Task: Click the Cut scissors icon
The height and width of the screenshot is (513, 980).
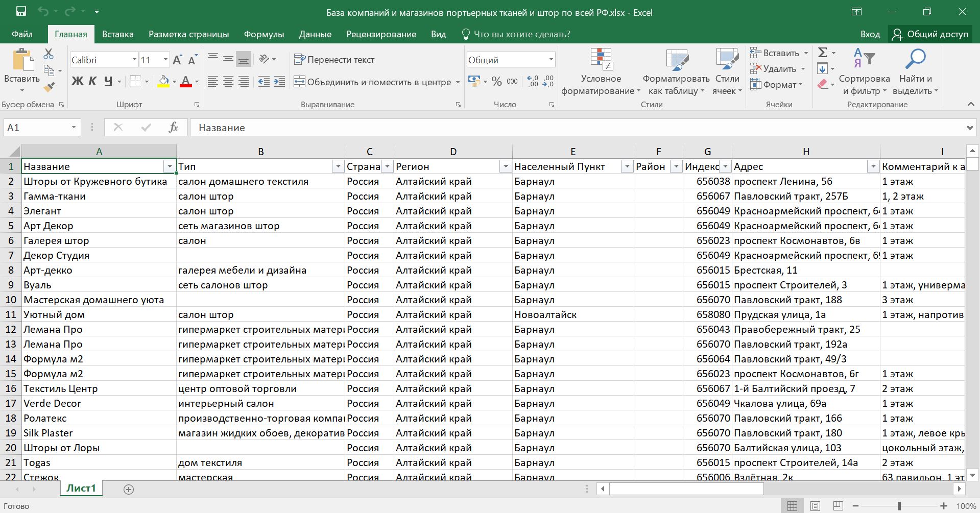Action: tap(49, 54)
